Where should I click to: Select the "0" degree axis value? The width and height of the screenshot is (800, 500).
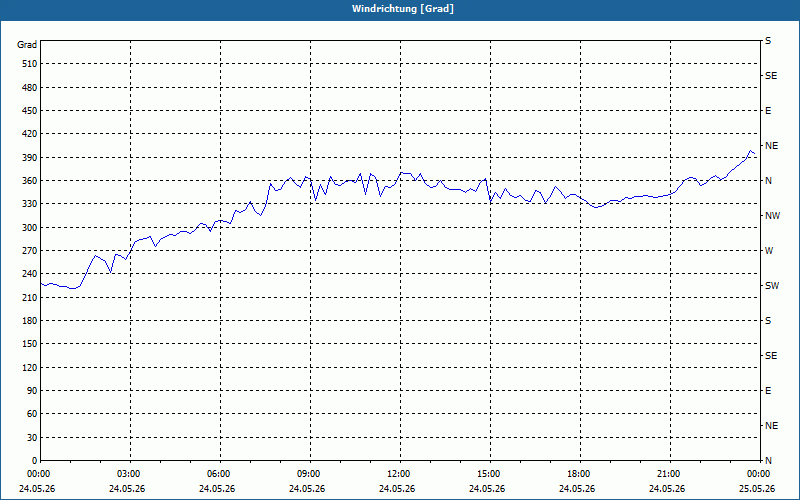pos(35,461)
